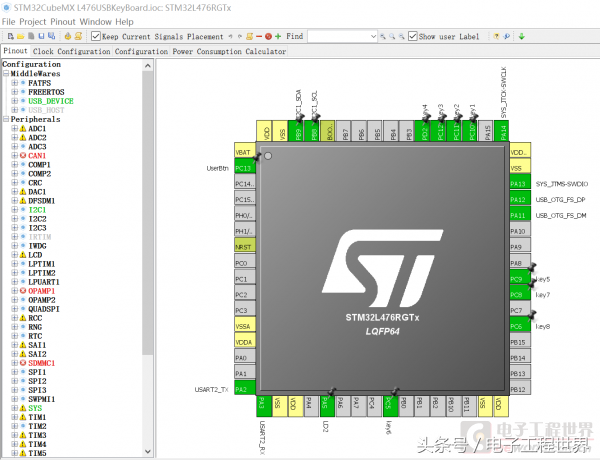Select SWPMI1 in the peripherals tree
Image resolution: width=600 pixels, height=460 pixels.
(41, 399)
